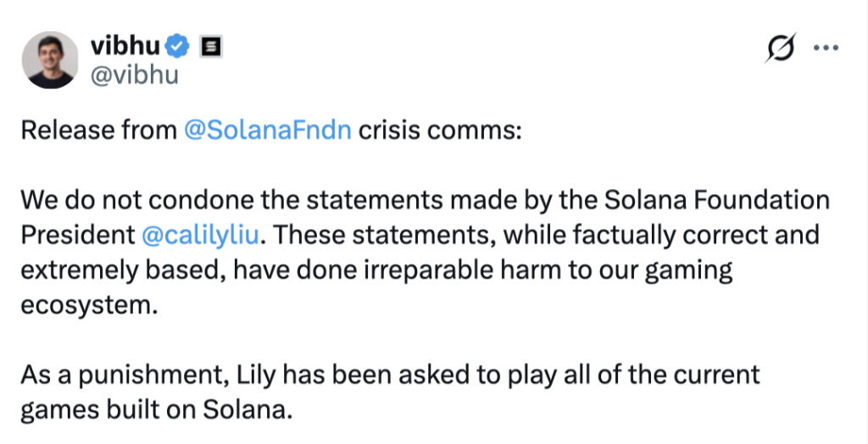Click the square affiliate badge beside vibhu
The height and width of the screenshot is (444, 868).
coord(211,46)
